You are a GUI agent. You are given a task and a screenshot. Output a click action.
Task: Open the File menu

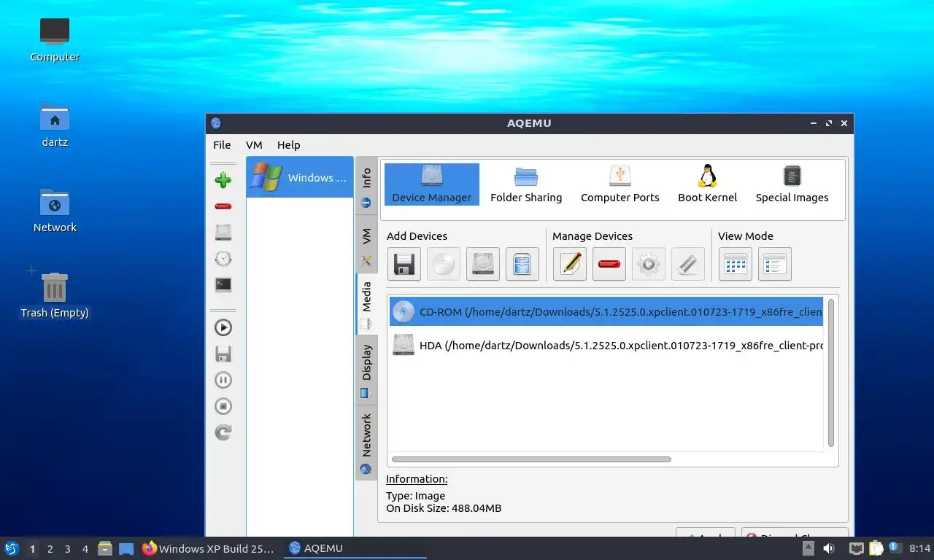coord(222,145)
